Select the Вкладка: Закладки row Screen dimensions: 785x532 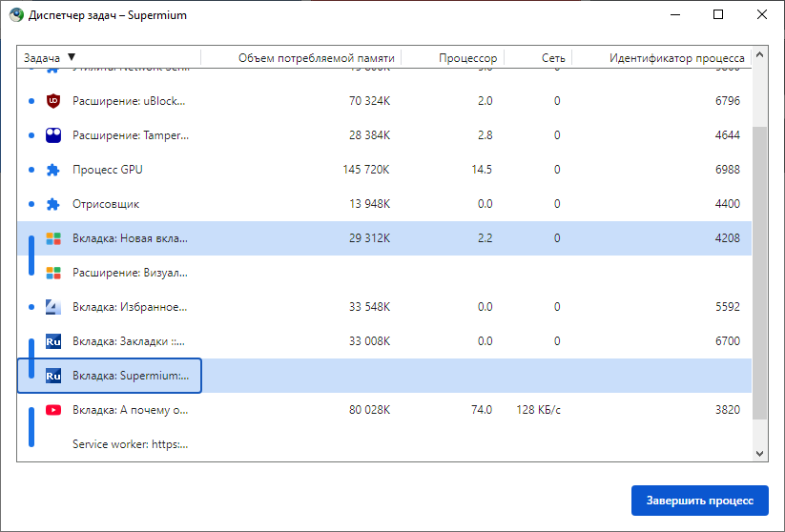tap(384, 341)
